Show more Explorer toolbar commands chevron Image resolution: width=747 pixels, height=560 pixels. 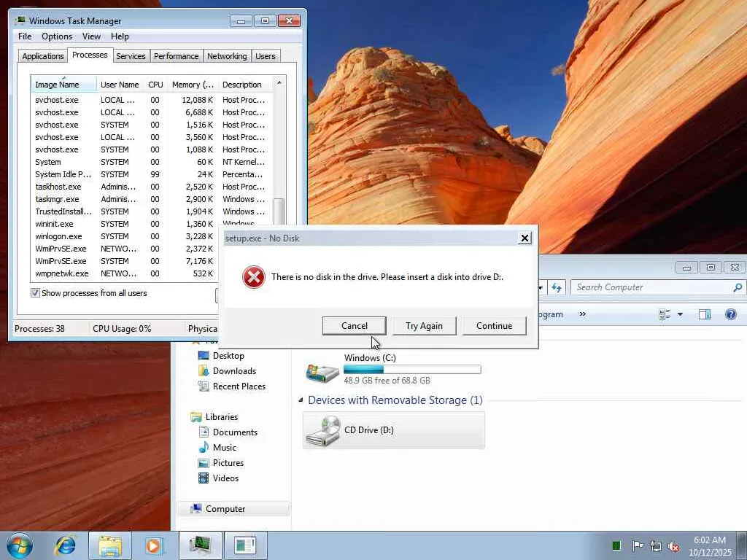582,314
